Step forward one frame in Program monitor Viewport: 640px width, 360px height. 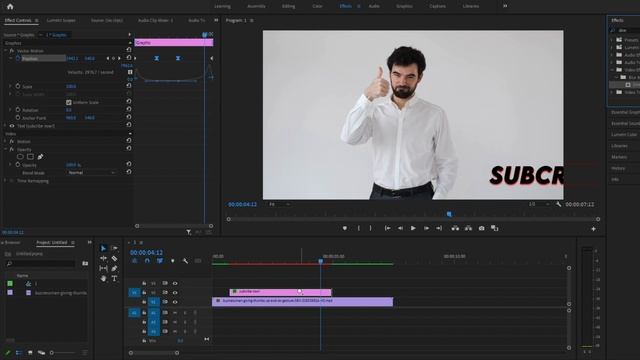(x=426, y=228)
